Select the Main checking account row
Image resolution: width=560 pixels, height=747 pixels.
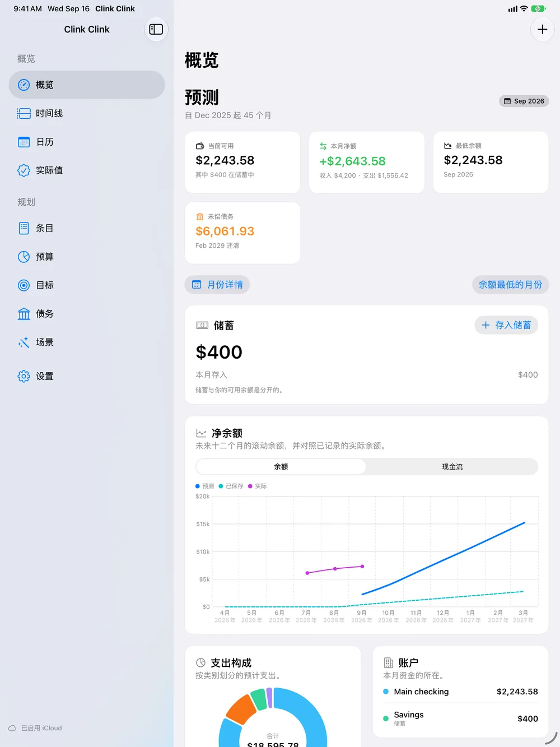(460, 692)
